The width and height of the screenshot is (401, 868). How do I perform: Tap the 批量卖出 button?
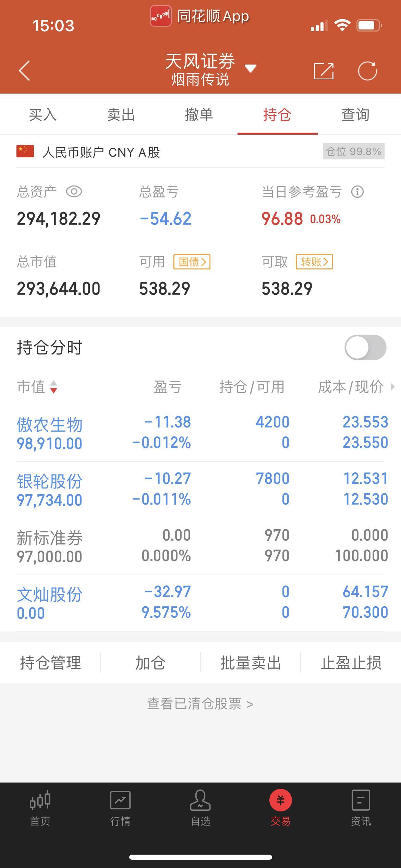[251, 663]
